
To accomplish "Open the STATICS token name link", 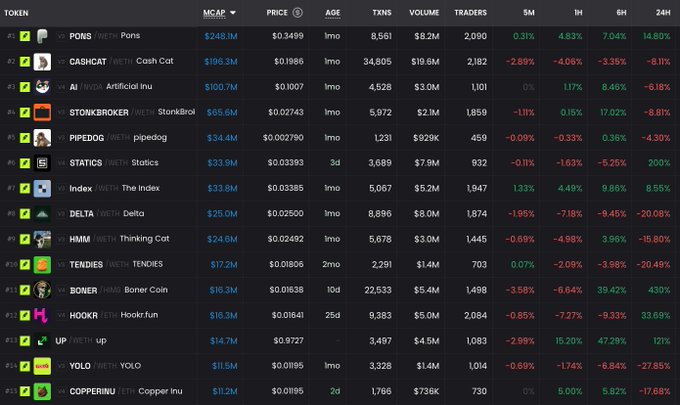I will click(x=86, y=163).
